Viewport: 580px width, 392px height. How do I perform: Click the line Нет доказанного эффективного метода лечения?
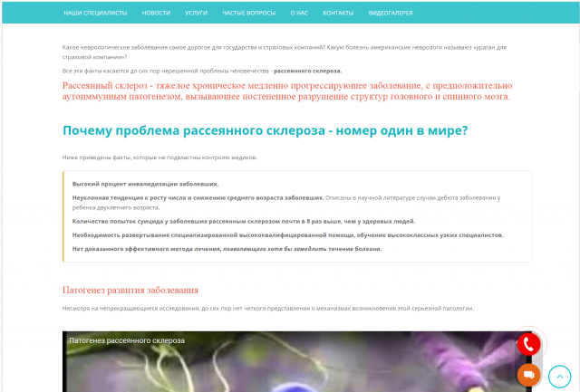(x=227, y=249)
